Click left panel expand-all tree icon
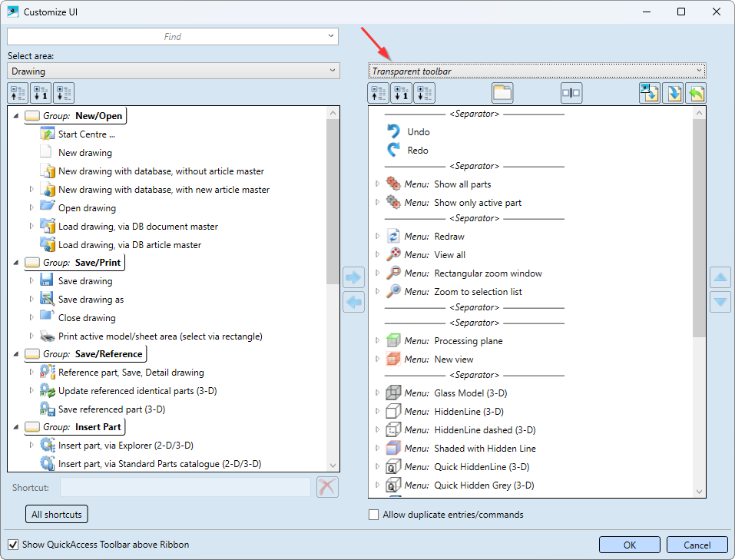The height and width of the screenshot is (560, 735). tap(64, 93)
